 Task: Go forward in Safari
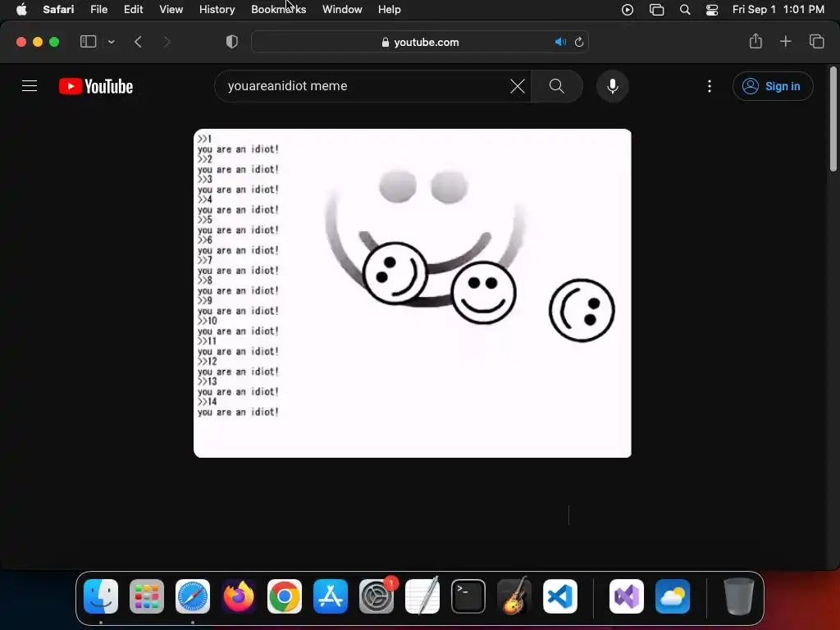click(x=167, y=42)
